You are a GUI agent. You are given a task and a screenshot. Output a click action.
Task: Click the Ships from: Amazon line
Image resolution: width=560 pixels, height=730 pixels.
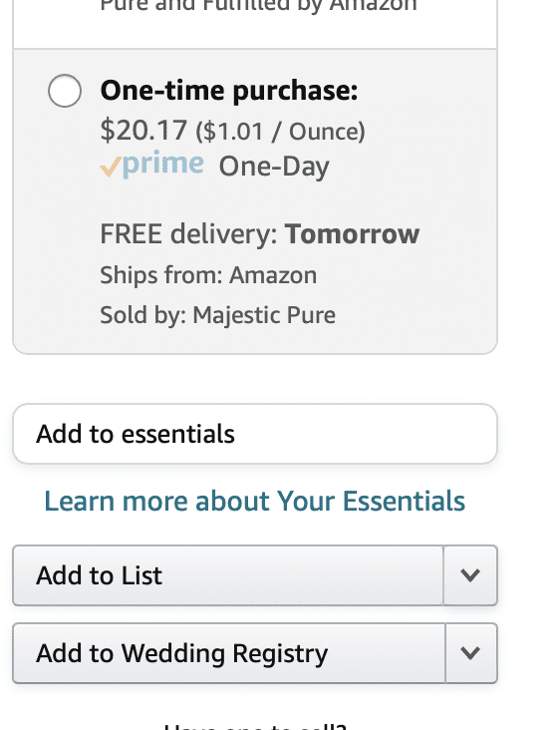208,275
